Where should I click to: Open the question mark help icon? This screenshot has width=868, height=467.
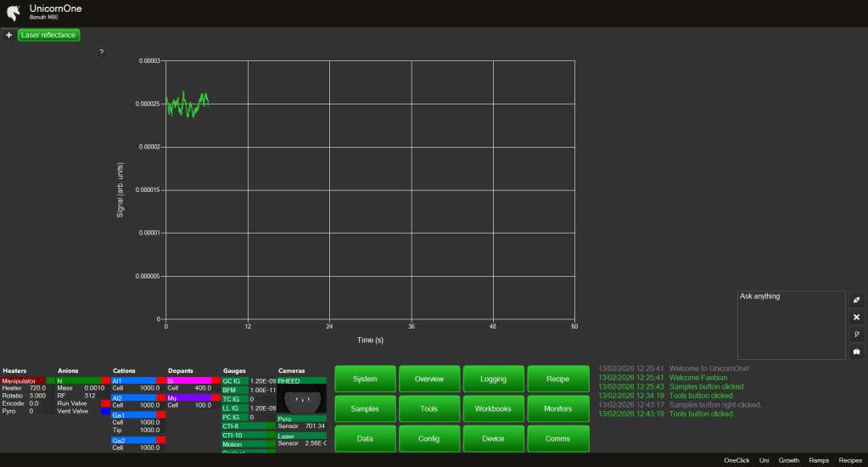pyautogui.click(x=101, y=53)
